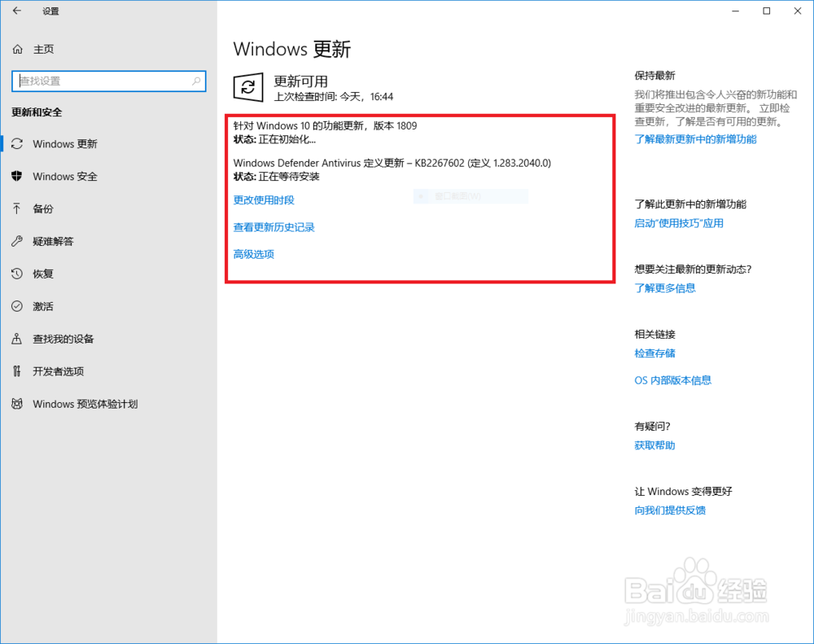
Task: Click the back arrow in Settings
Action: [x=16, y=11]
